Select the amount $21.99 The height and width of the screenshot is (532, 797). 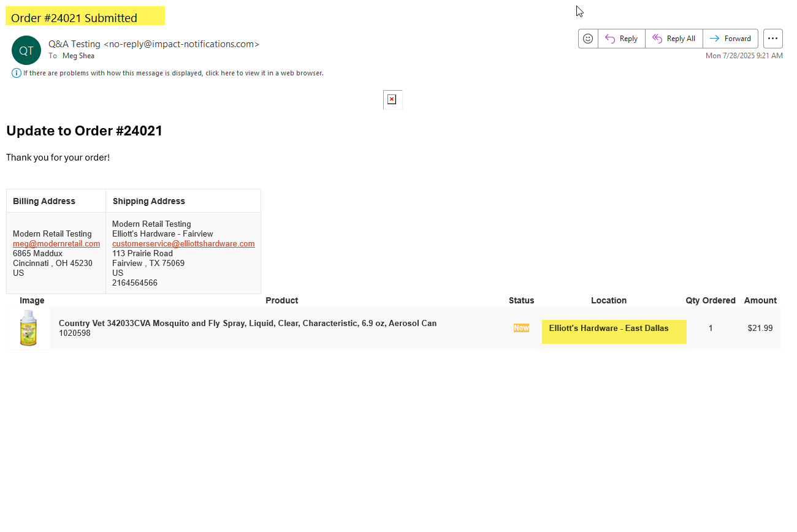[760, 329]
